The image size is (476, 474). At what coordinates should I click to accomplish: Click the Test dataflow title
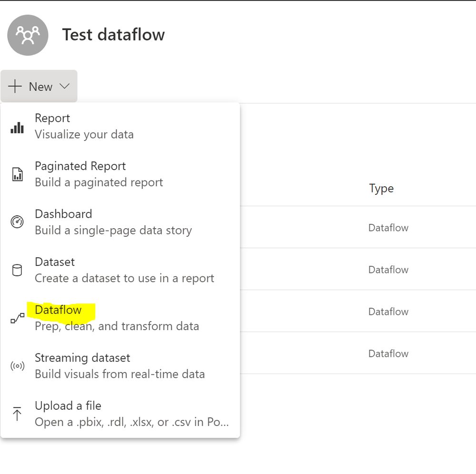point(113,34)
